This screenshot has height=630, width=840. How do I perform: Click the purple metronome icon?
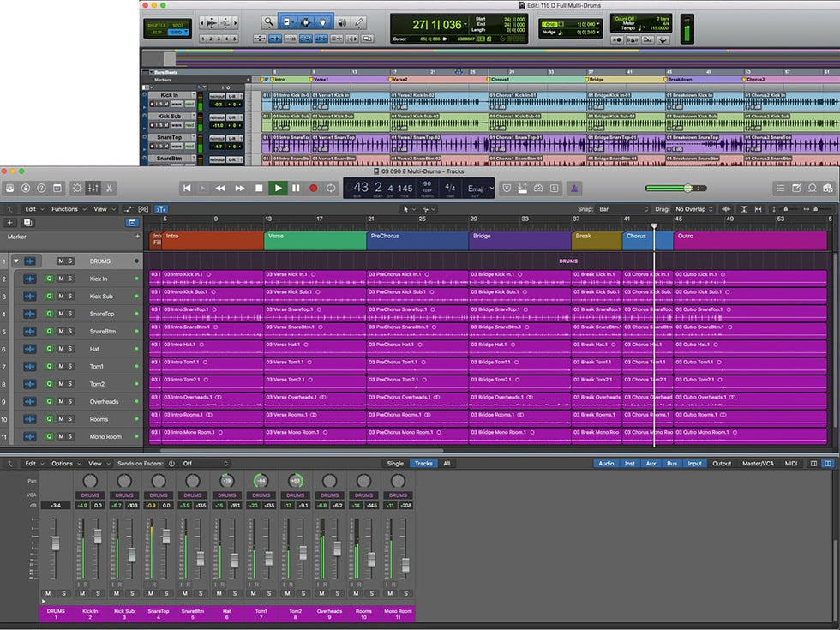point(573,188)
